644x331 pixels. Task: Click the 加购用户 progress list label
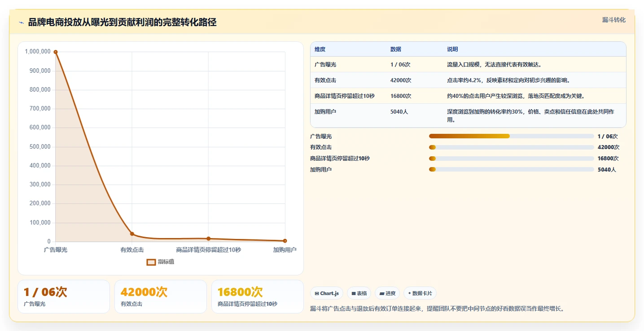pyautogui.click(x=321, y=170)
